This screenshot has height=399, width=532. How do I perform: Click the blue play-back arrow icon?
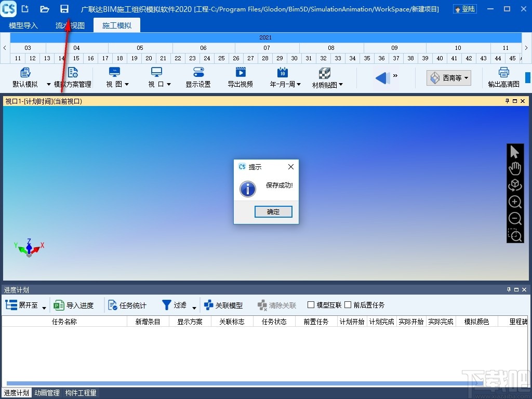[x=382, y=78]
